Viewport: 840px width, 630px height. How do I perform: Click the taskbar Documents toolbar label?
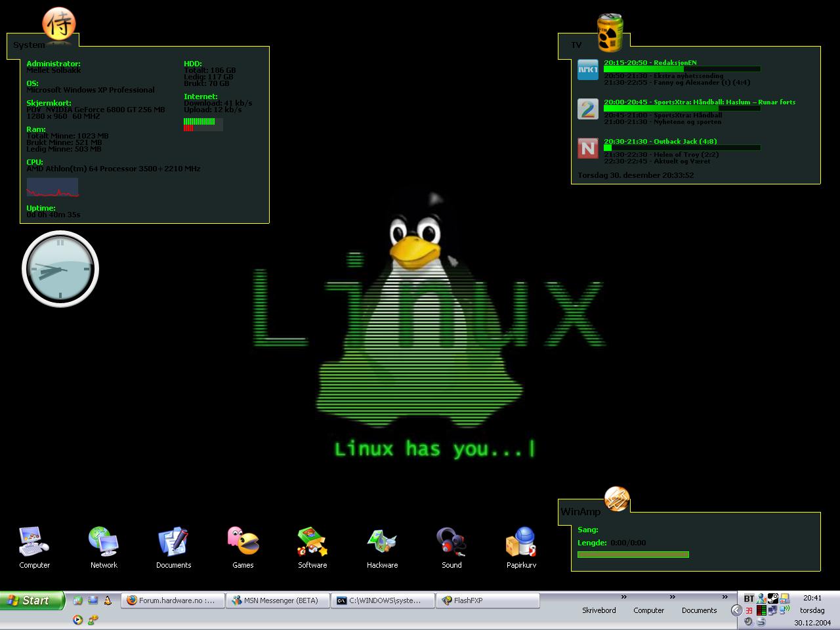(x=699, y=610)
